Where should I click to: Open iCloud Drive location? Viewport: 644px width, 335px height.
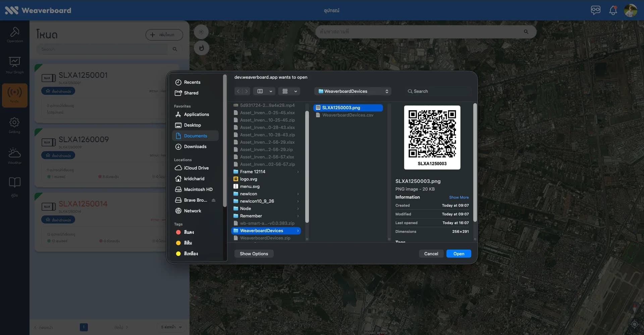[x=196, y=168]
